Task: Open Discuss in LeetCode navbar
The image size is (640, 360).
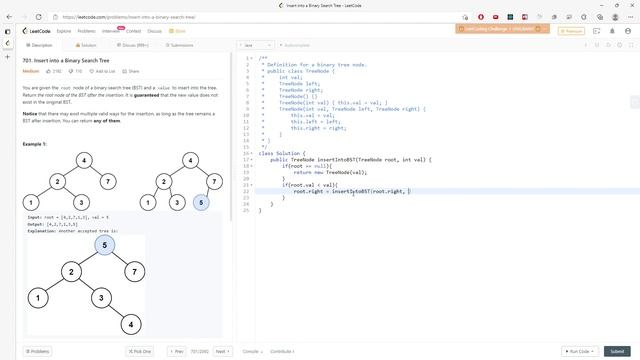Action: click(155, 31)
